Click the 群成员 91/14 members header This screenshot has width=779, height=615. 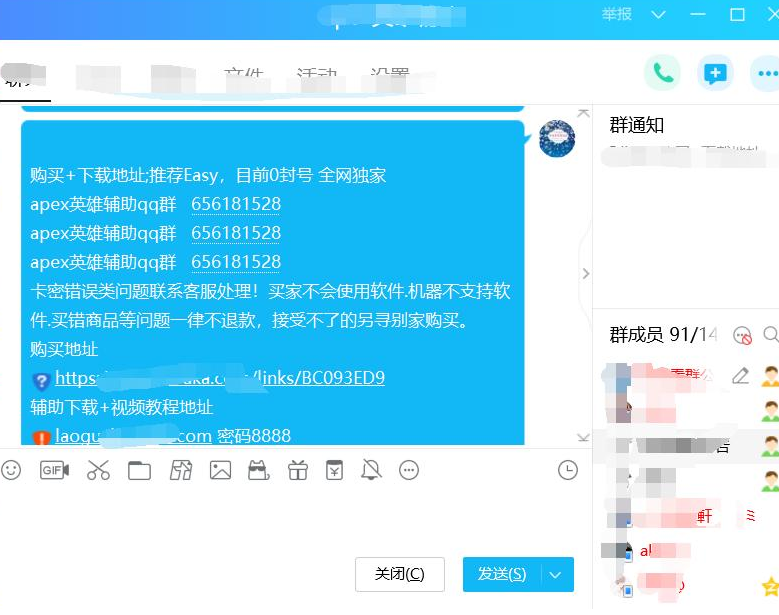(663, 334)
